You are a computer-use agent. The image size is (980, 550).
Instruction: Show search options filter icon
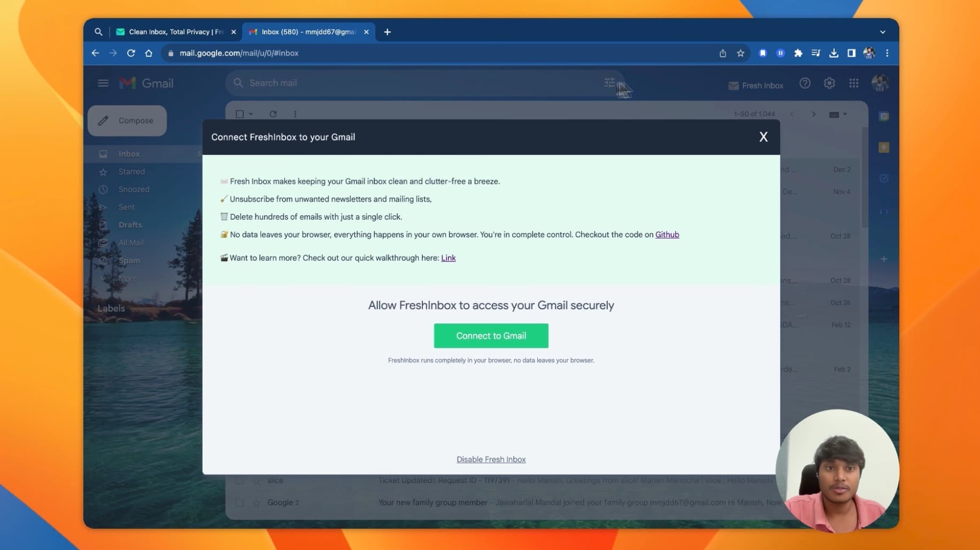(x=609, y=83)
